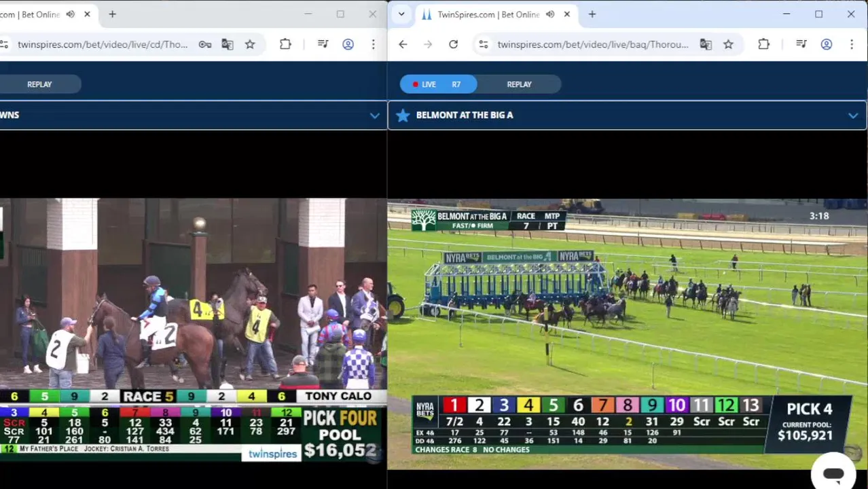The image size is (868, 489).
Task: Click site info icon in right address bar
Action: [483, 44]
